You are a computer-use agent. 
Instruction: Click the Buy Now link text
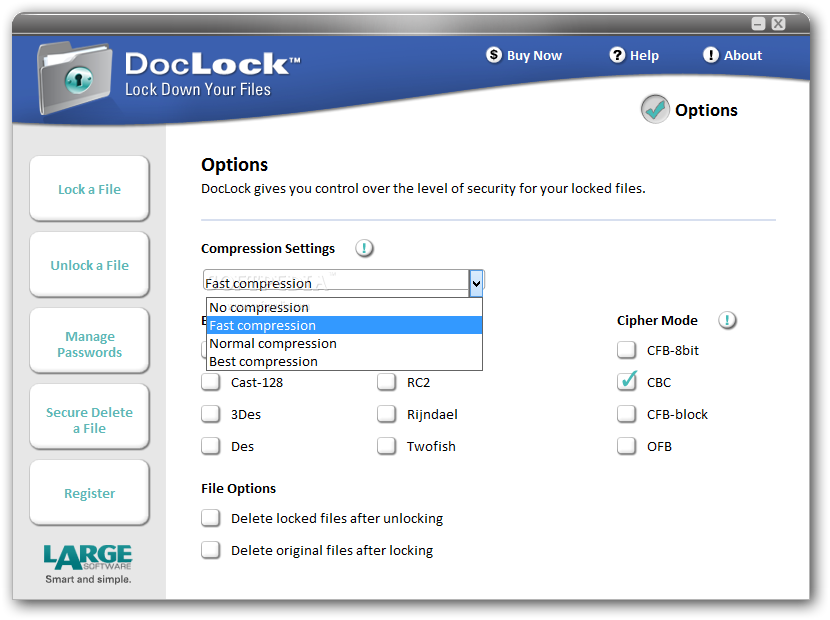(534, 56)
